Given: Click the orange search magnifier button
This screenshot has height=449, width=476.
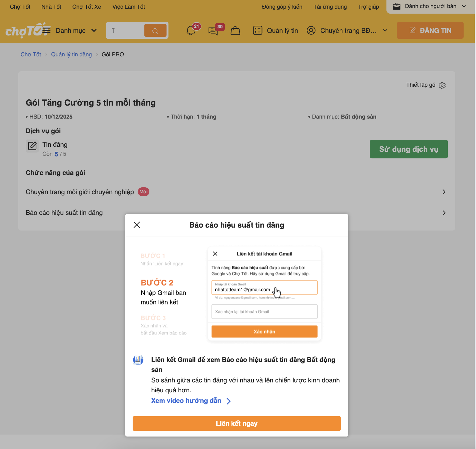Looking at the screenshot, I should pos(155,31).
